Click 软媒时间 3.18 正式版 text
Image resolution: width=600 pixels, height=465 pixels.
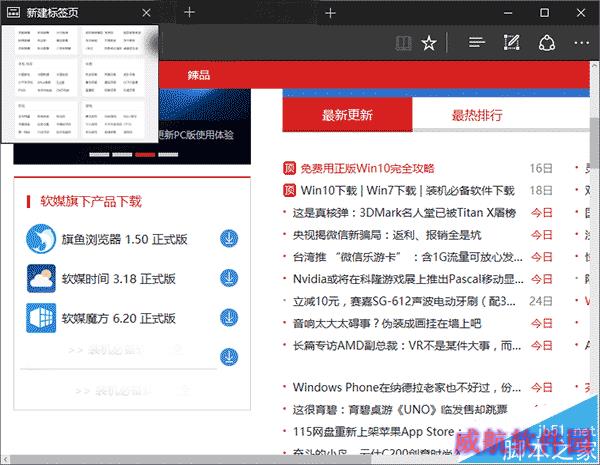(119, 279)
